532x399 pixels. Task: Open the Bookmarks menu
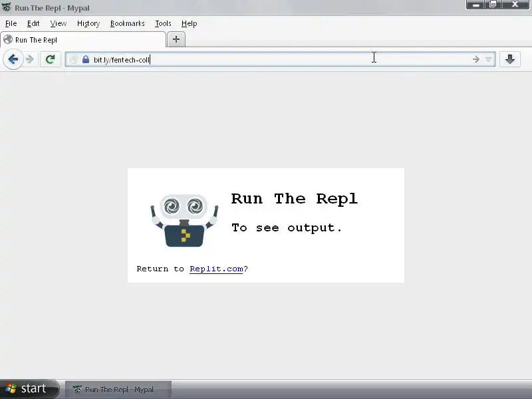click(x=128, y=23)
